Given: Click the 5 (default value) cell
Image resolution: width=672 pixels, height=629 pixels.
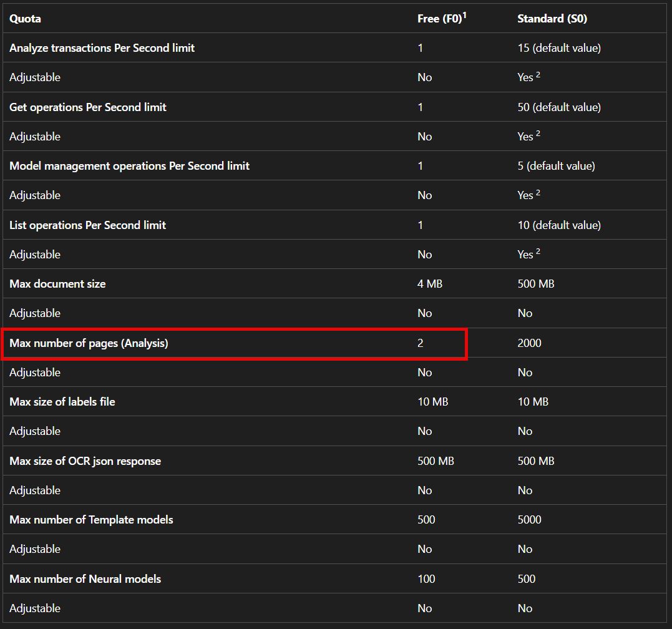Looking at the screenshot, I should click(x=556, y=166).
